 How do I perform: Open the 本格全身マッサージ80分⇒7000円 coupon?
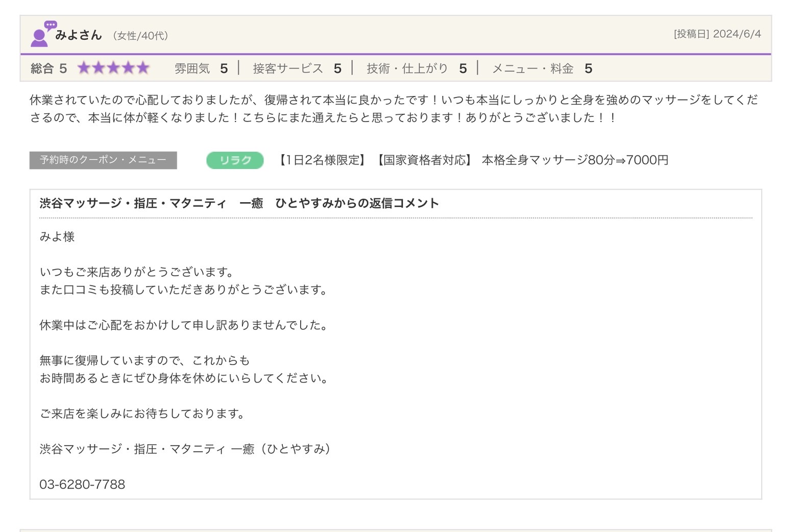(472, 160)
